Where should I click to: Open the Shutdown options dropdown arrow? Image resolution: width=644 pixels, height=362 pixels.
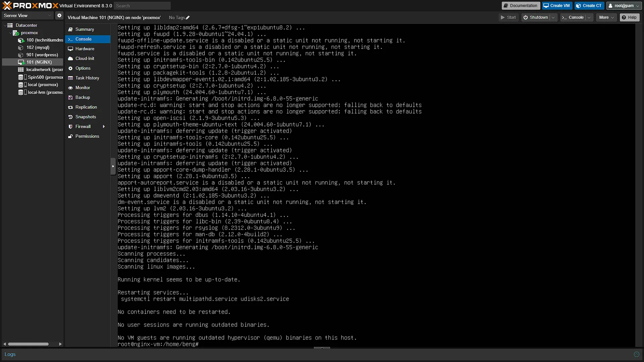553,17
